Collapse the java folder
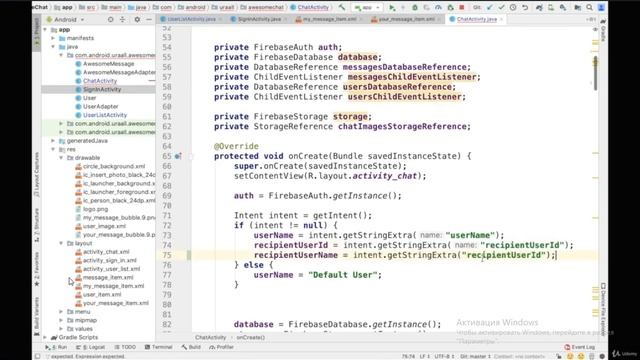The height and width of the screenshot is (360, 640). (x=53, y=47)
